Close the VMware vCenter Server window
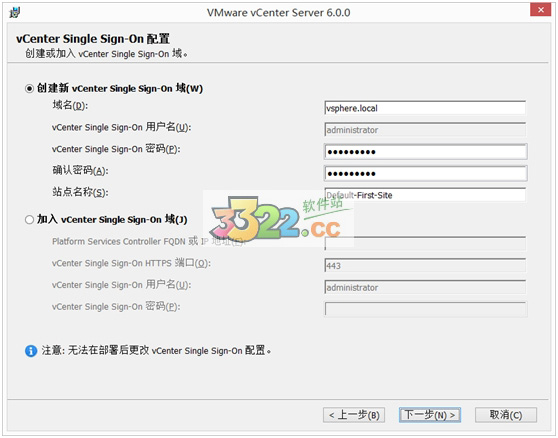This screenshot has height=438, width=558. pyautogui.click(x=540, y=10)
